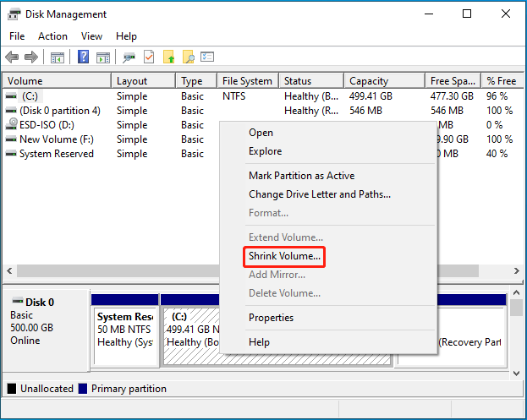This screenshot has width=527, height=420.
Task: Open the Action menu
Action: point(52,36)
